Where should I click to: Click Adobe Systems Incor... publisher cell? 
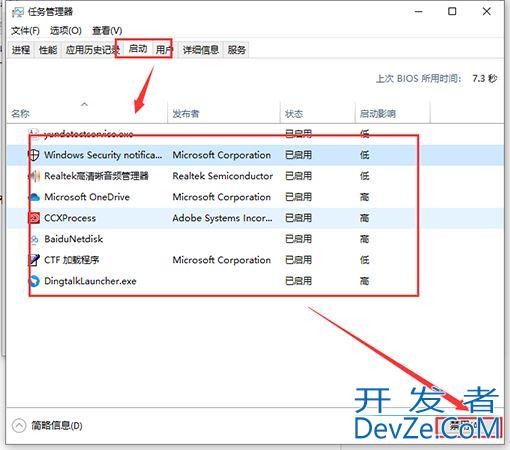(222, 218)
